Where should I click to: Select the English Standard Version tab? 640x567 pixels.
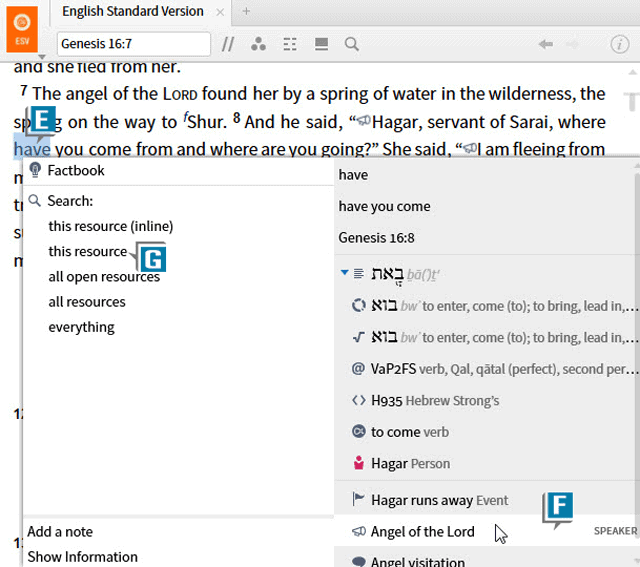pyautogui.click(x=133, y=11)
